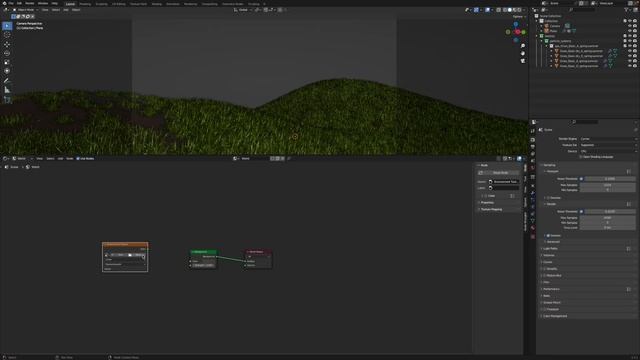Open the outliner filter funnel icon
The image size is (640, 360).
pyautogui.click(x=627, y=10)
